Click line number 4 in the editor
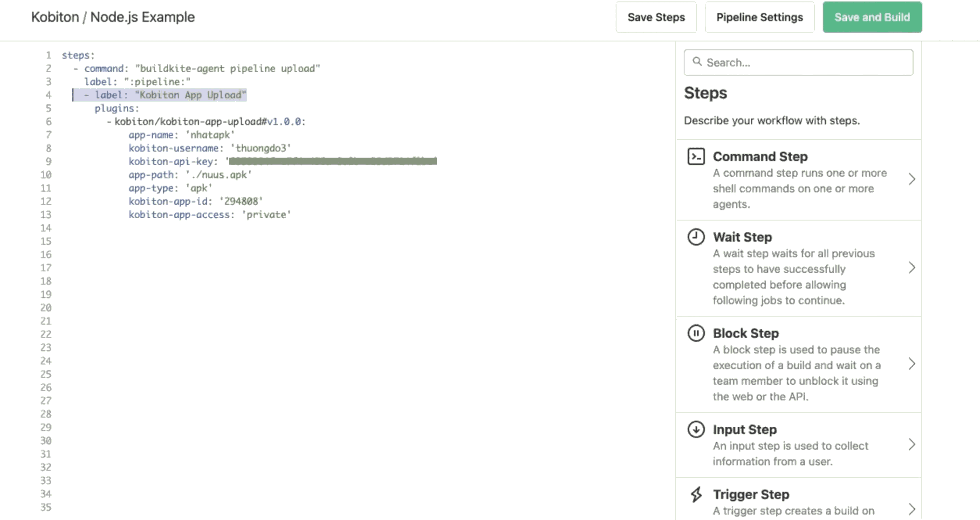This screenshot has width=980, height=520. (48, 95)
